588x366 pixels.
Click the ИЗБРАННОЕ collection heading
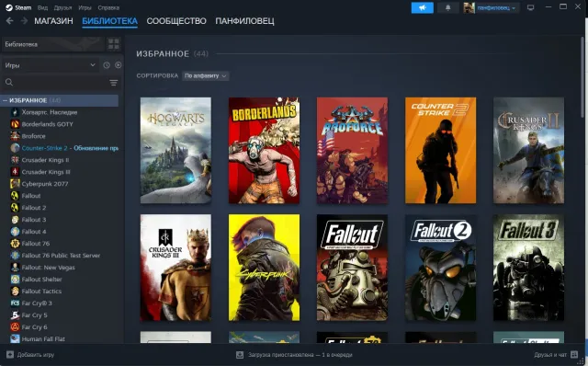pyautogui.click(x=163, y=53)
